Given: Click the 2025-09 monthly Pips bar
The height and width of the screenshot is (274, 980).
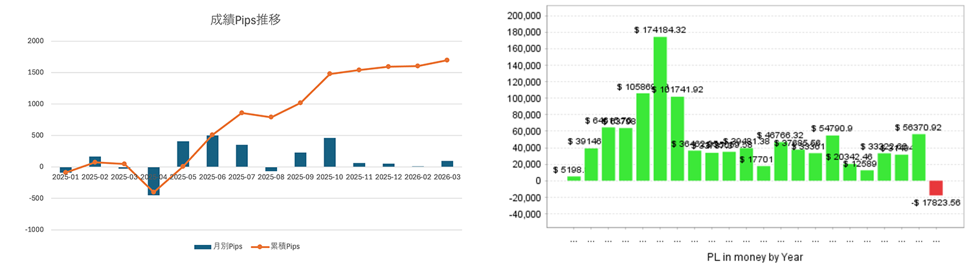Looking at the screenshot, I should (x=300, y=160).
